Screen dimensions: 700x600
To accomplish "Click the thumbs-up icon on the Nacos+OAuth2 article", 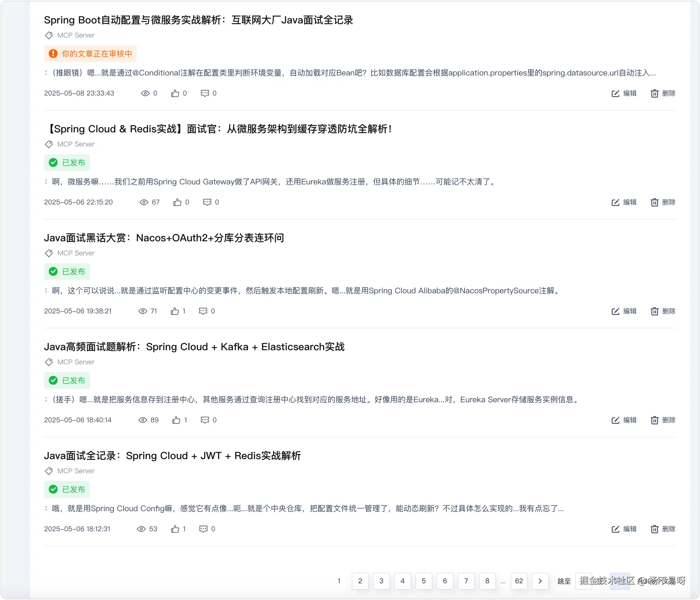I will (175, 311).
